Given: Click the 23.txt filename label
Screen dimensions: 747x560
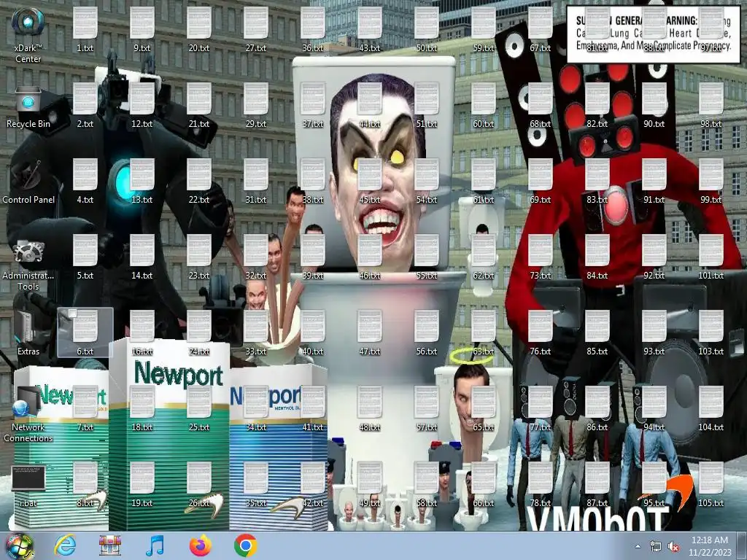Looking at the screenshot, I should pyautogui.click(x=199, y=275).
